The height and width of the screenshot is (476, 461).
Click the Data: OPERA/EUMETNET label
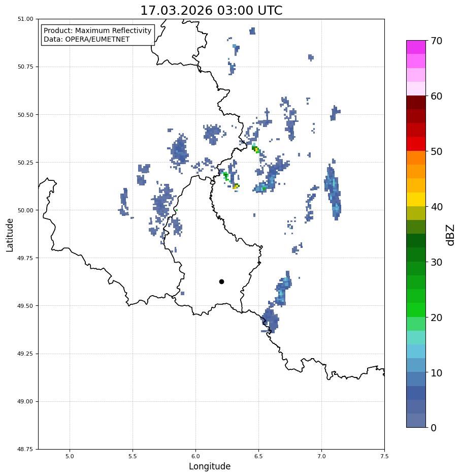pos(86,39)
